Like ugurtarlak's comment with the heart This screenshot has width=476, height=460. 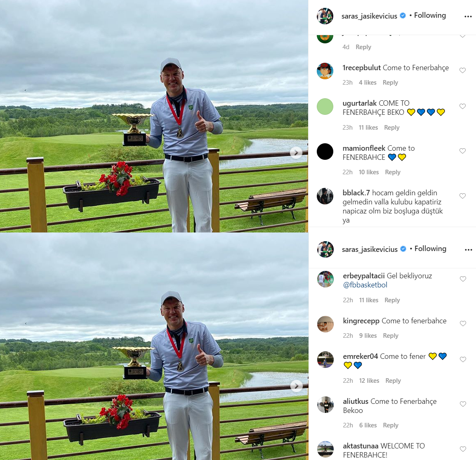pyautogui.click(x=462, y=107)
